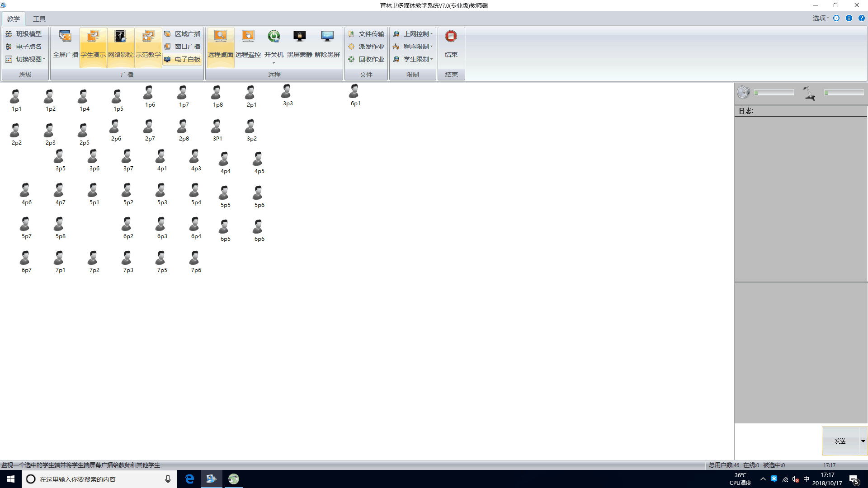Click the microphone icon
The width and height of the screenshot is (868, 488).
tap(809, 94)
